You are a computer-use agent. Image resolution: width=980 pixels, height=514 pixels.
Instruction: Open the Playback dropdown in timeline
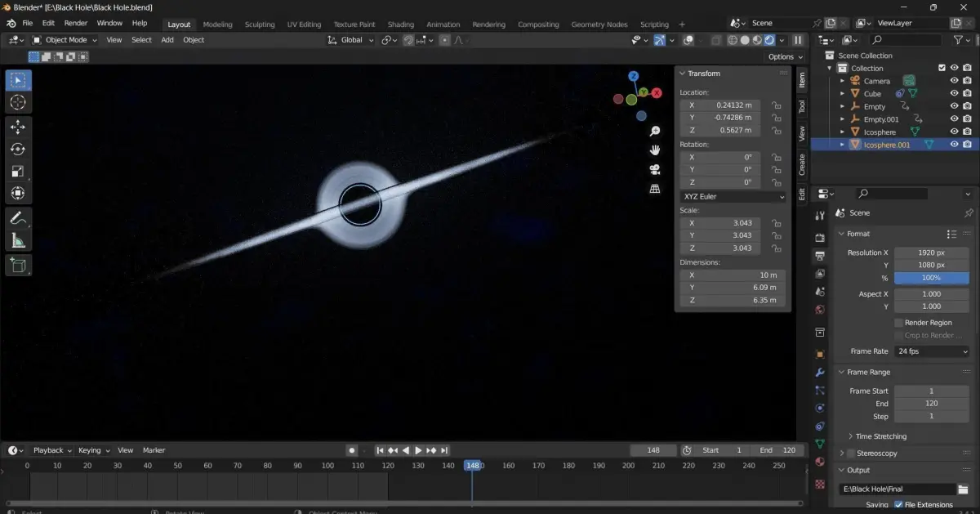(x=52, y=450)
